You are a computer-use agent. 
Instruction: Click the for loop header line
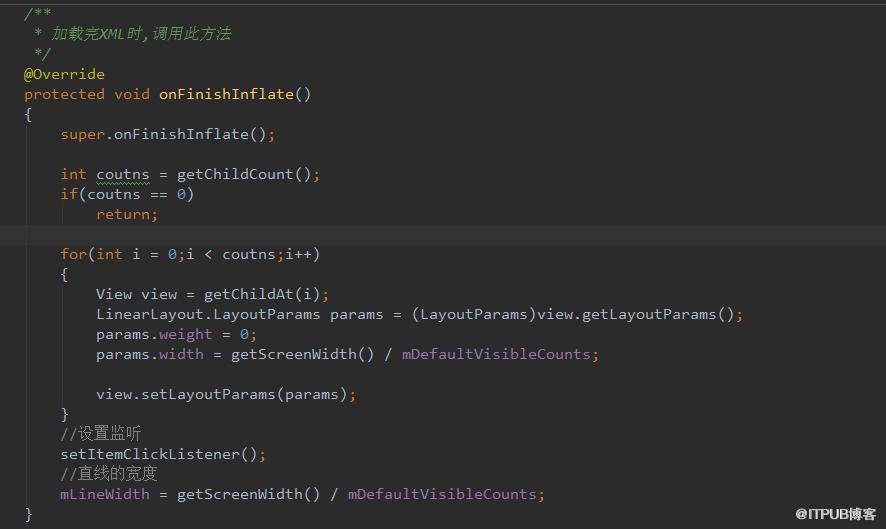click(190, 254)
